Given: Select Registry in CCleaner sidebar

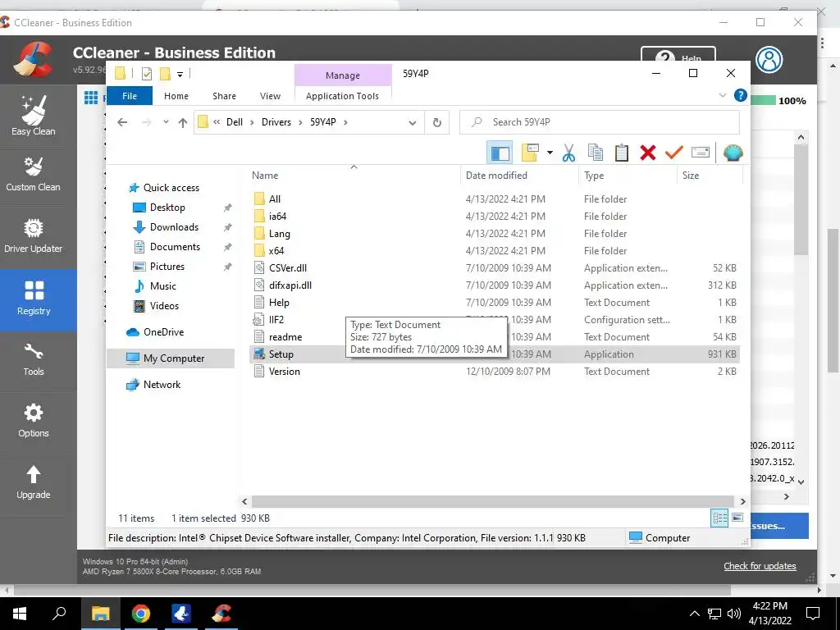Looking at the screenshot, I should pos(33,299).
